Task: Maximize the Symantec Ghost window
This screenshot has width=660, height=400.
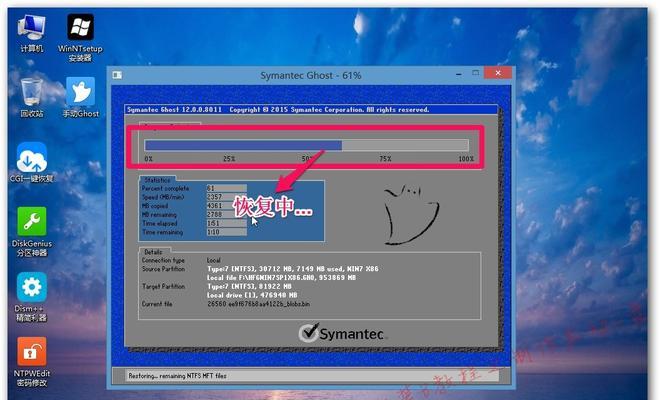Action: point(475,73)
